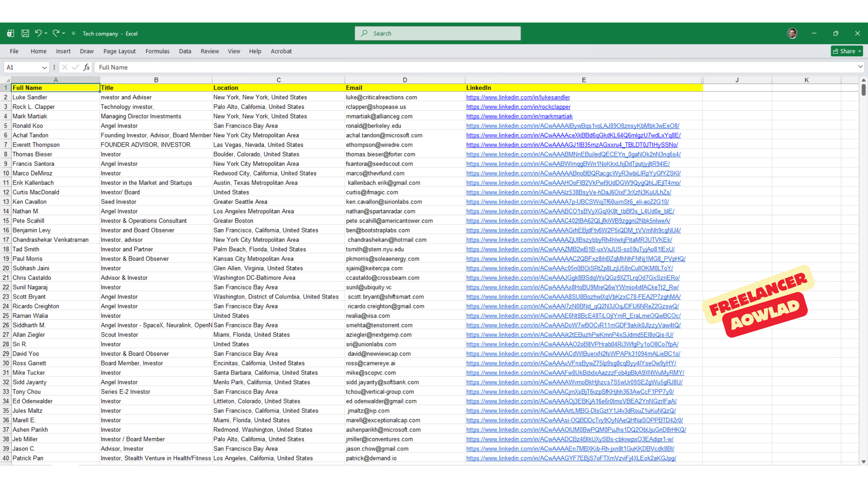Open the File menu
The image size is (868, 488).
coord(14,51)
